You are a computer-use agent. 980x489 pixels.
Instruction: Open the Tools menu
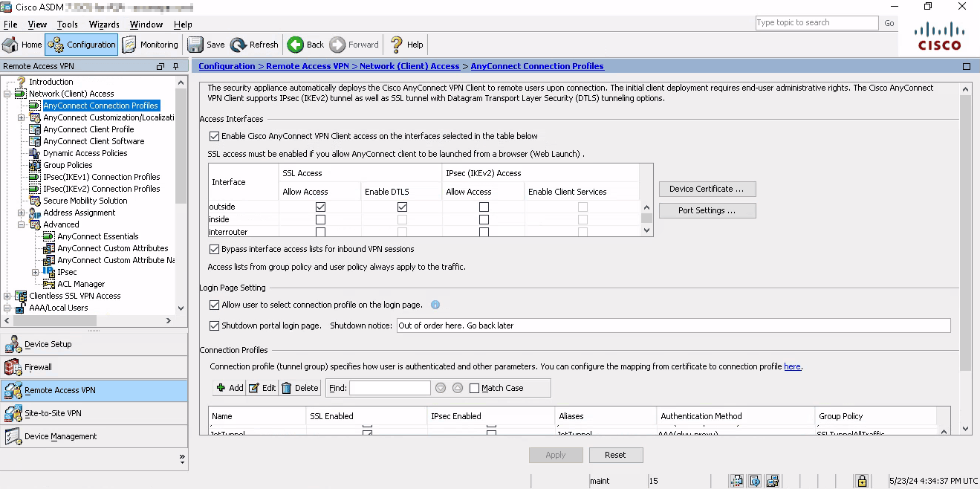pyautogui.click(x=67, y=25)
